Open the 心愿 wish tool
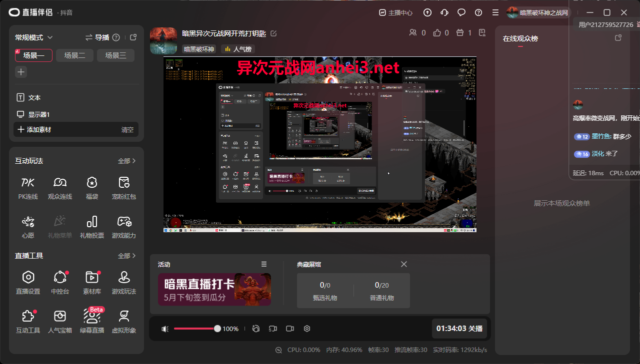The width and height of the screenshot is (640, 364). pos(28,227)
